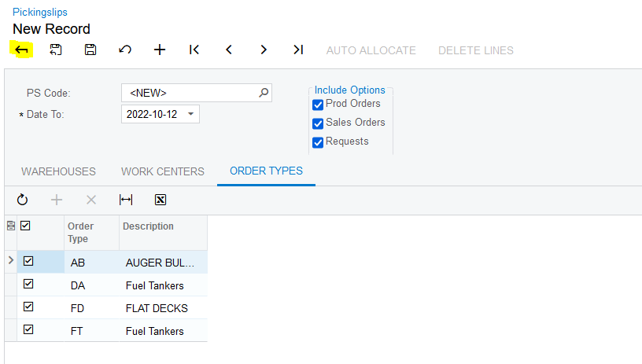Disable the Requests checkbox

pos(319,142)
